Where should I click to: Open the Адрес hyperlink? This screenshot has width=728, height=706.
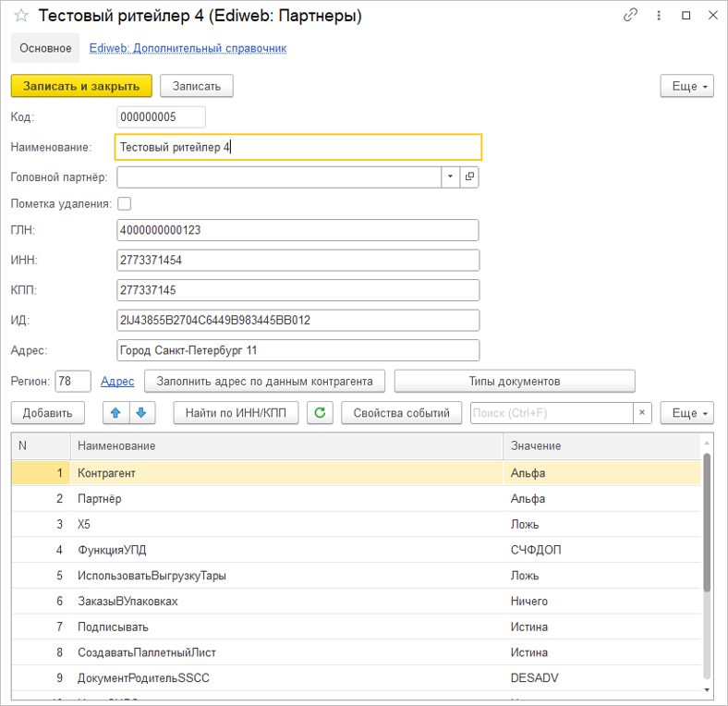coord(117,381)
